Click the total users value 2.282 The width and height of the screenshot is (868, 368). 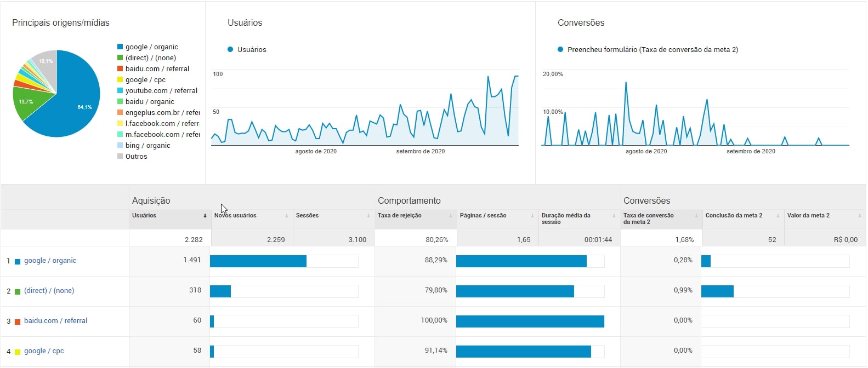194,240
